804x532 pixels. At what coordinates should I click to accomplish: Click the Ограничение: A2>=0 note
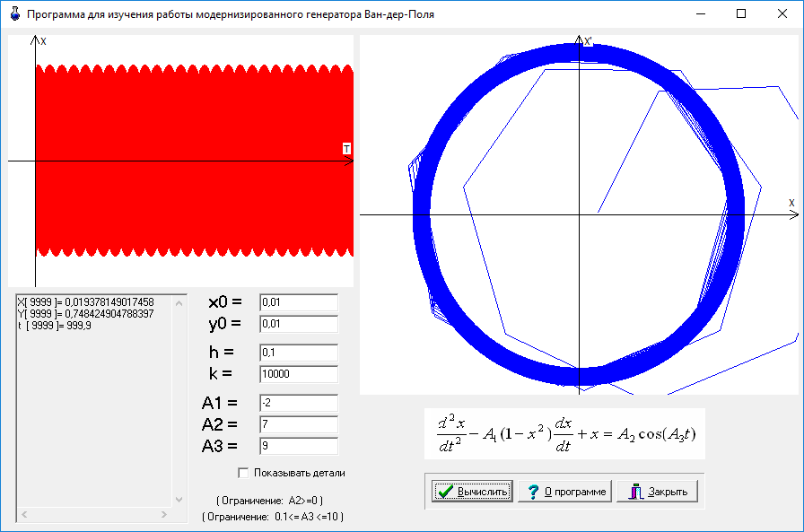click(270, 501)
